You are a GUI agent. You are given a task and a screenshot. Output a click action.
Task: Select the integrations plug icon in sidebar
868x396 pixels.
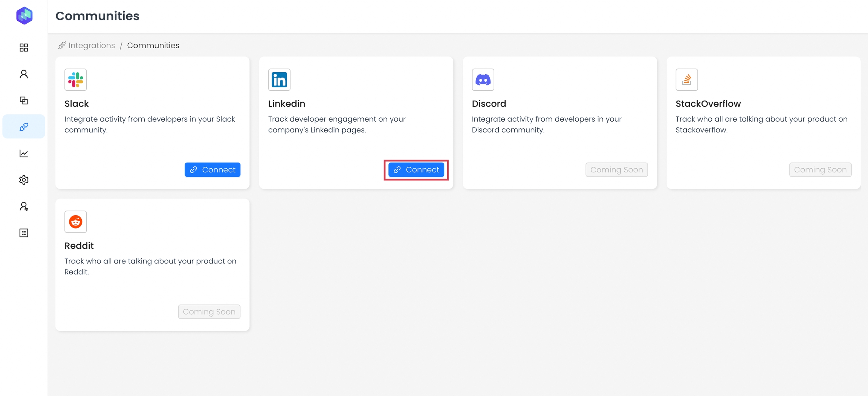pos(24,127)
